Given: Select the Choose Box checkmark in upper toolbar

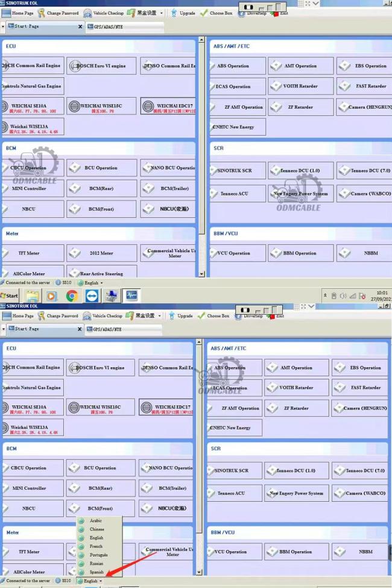Looking at the screenshot, I should click(x=204, y=13).
